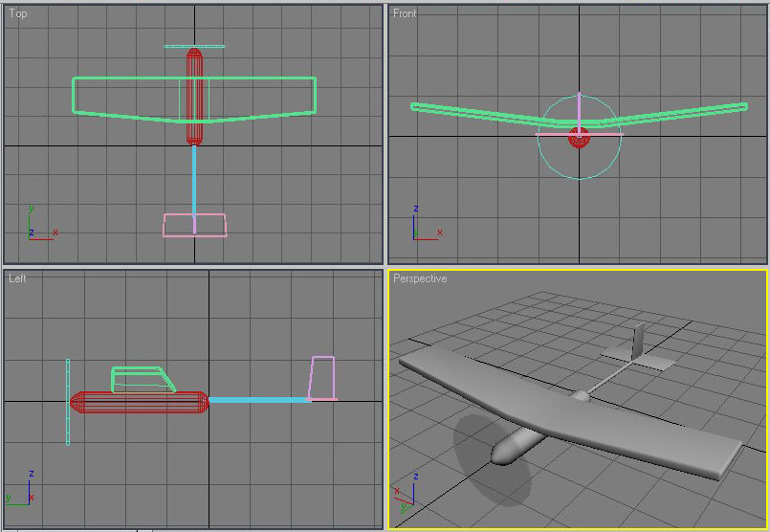Select the tail fin in Perspective view
This screenshot has width=770, height=532.
[638, 340]
